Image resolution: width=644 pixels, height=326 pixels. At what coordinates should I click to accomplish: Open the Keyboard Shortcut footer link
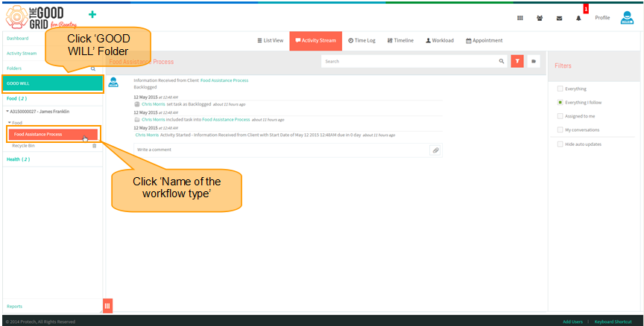[x=613, y=322]
